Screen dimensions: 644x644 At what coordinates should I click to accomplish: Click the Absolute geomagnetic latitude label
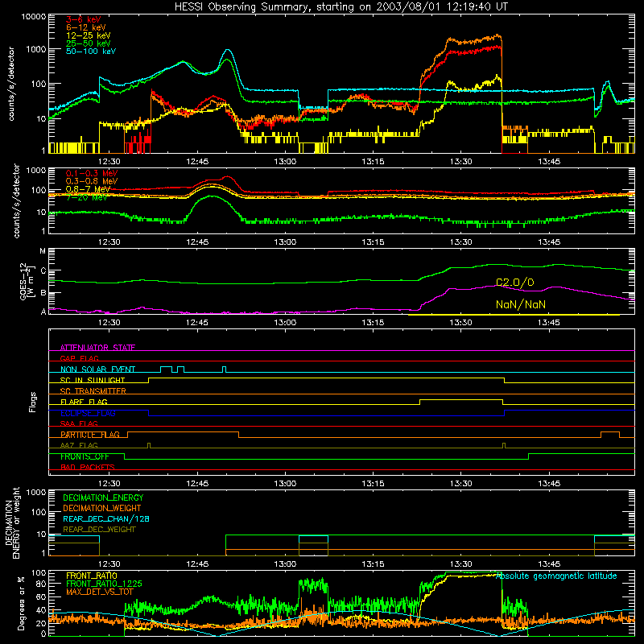(x=556, y=576)
